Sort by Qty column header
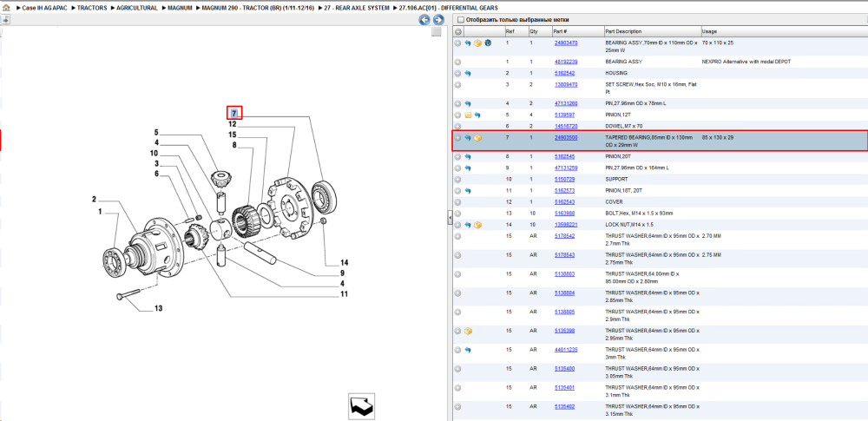Image resolution: width=868 pixels, height=421 pixels. tap(540, 32)
